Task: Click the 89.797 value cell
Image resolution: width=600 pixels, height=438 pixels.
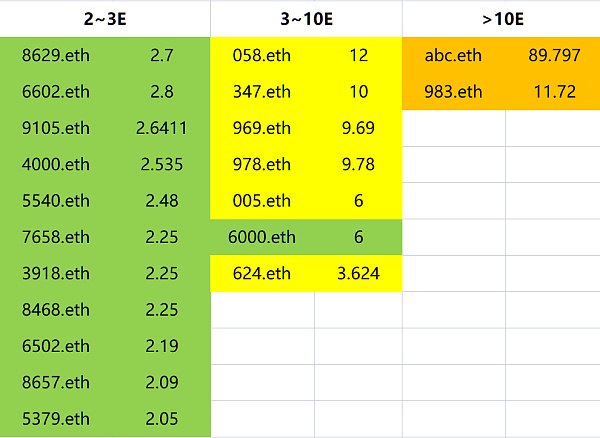Action: click(x=554, y=56)
